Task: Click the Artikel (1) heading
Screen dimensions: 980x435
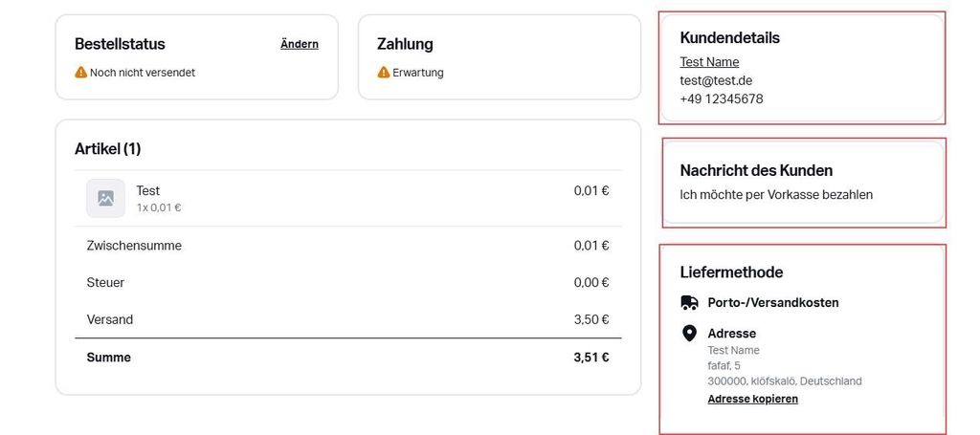Action: click(107, 149)
